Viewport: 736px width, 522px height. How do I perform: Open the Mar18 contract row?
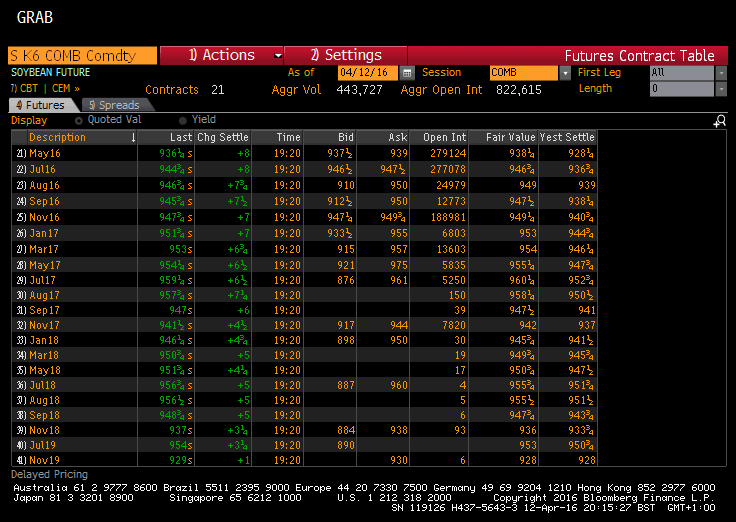[x=304, y=355]
